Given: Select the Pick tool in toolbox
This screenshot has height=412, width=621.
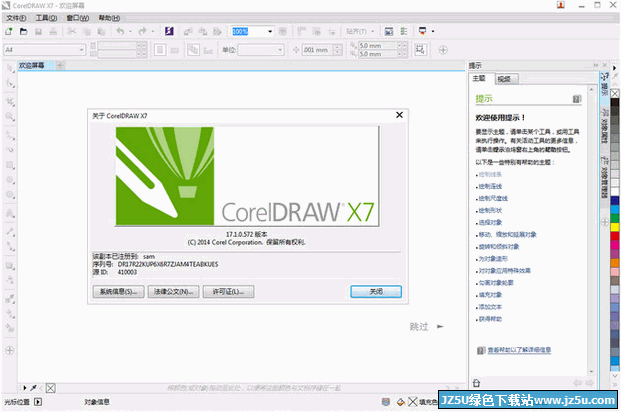Looking at the screenshot, I should 10,69.
